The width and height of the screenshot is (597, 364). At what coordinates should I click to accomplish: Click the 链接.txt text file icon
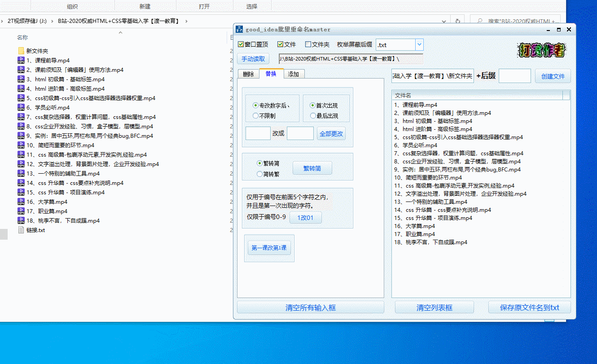click(x=21, y=230)
